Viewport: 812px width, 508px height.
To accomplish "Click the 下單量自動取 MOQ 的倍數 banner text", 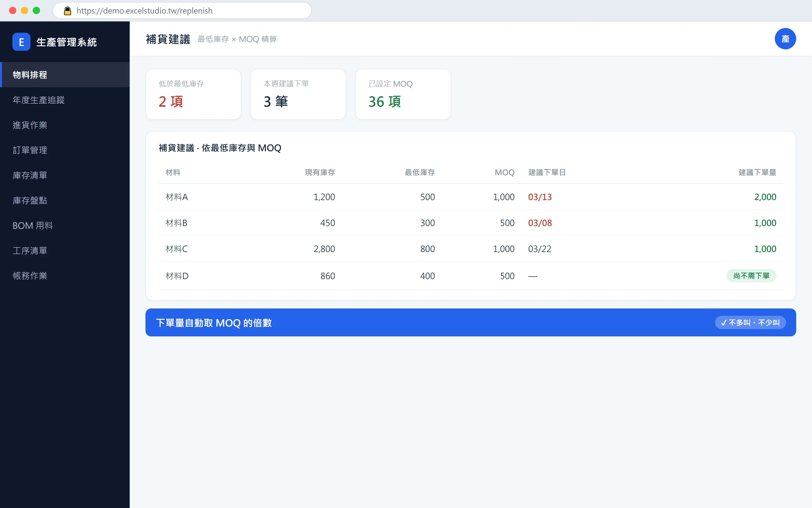I will tap(214, 323).
